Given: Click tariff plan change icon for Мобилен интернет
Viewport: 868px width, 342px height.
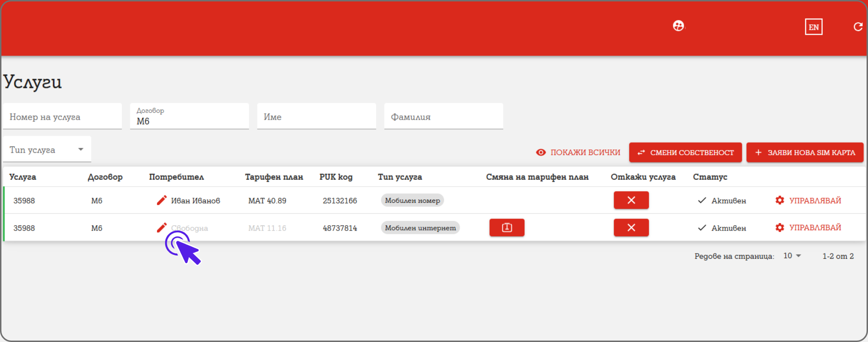Looking at the screenshot, I should click(x=507, y=228).
